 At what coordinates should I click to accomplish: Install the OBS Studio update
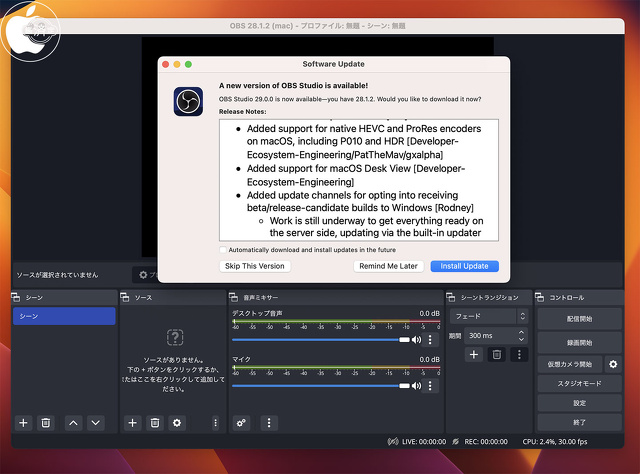coord(464,266)
